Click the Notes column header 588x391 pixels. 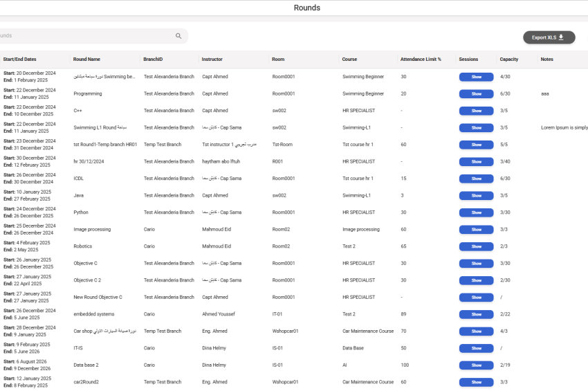click(x=546, y=60)
